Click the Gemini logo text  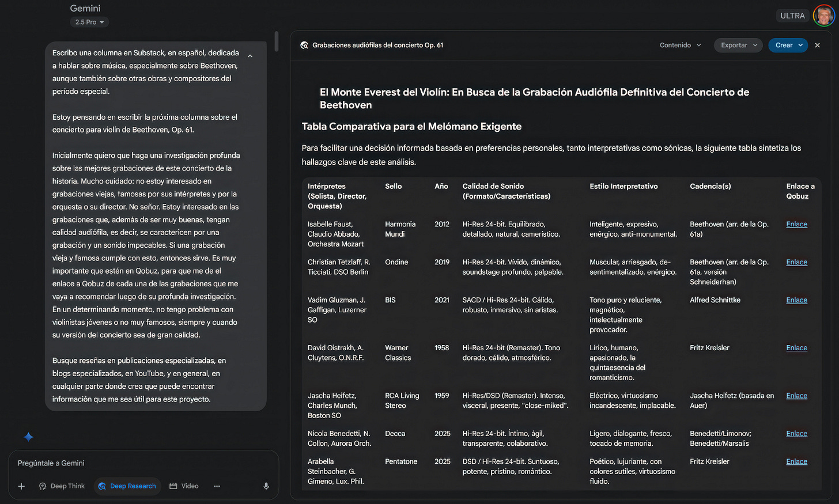tap(85, 8)
